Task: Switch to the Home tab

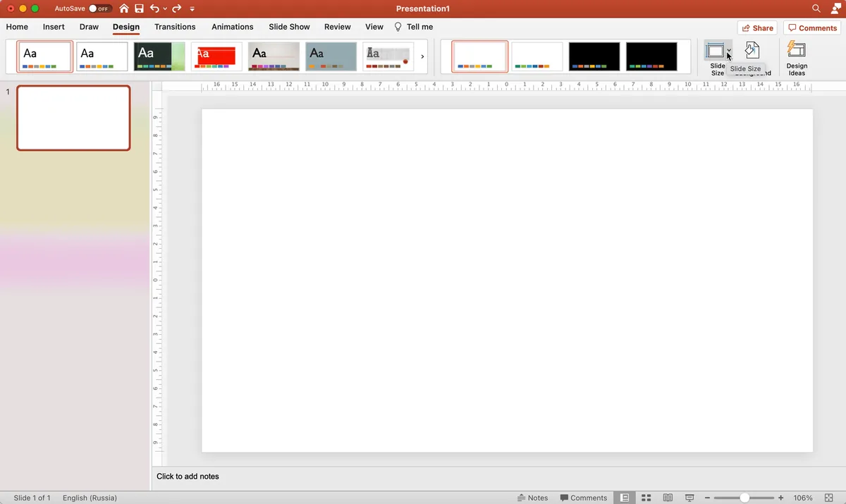Action: coord(17,27)
